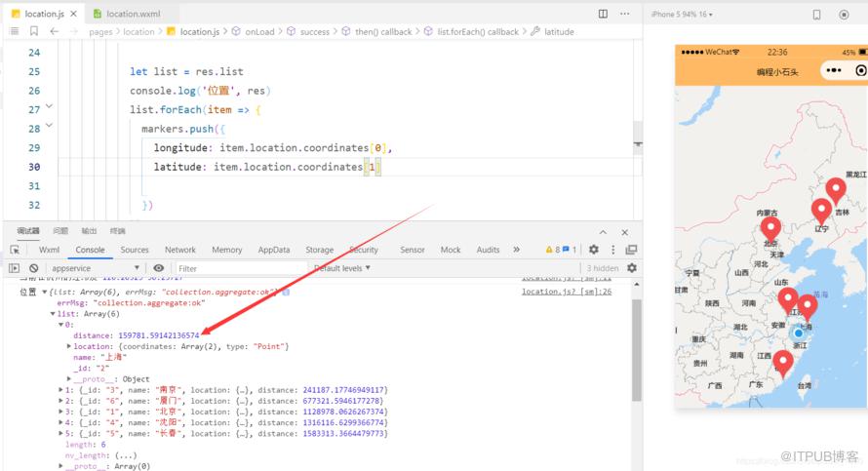
Task: Switch to the Network devtools tab
Action: 179,250
